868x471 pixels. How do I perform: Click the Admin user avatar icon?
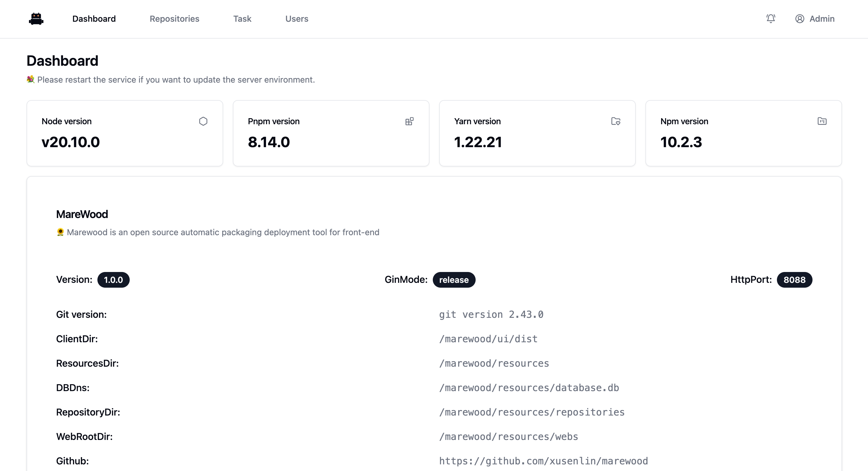pos(800,19)
